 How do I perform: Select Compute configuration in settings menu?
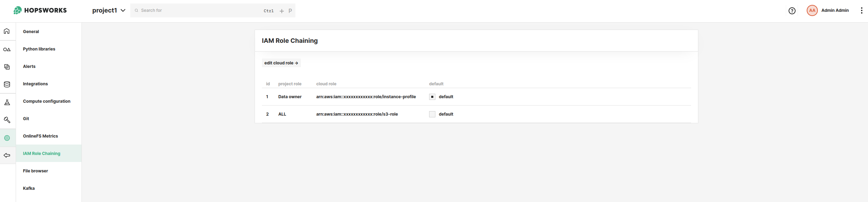tap(47, 101)
